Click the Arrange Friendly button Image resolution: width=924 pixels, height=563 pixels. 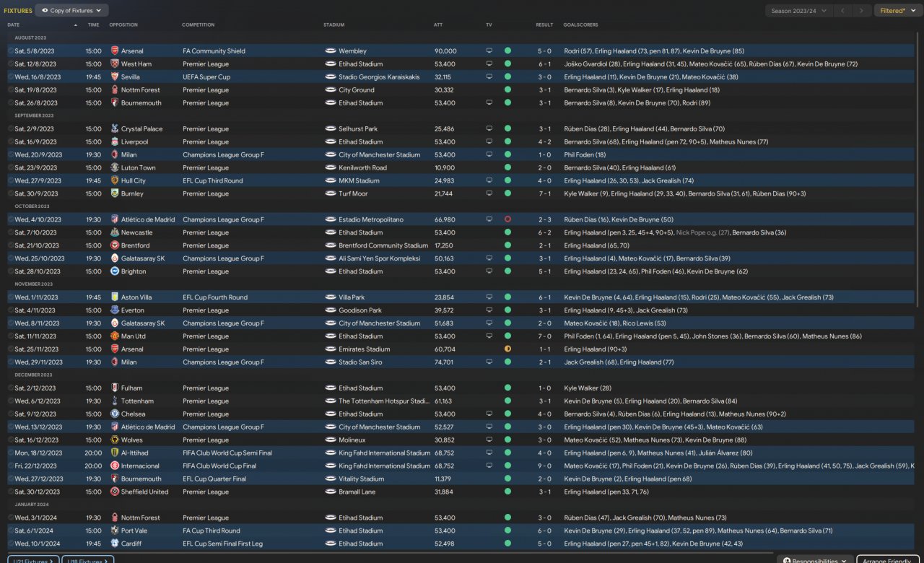888,560
